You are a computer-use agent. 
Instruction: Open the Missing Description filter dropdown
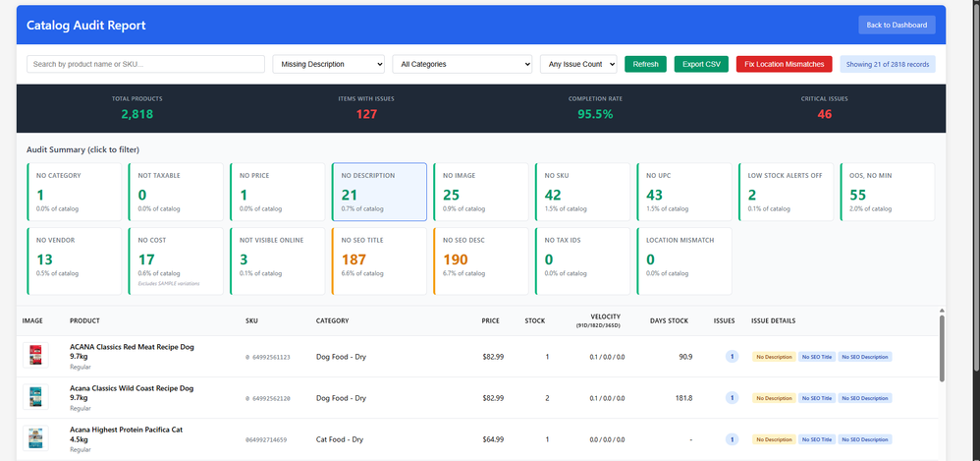coord(328,64)
